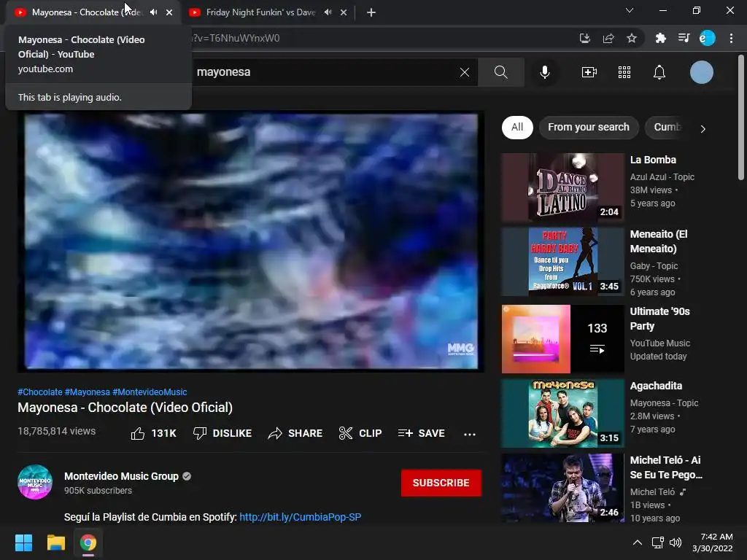Open a new browser tab

coord(371,12)
